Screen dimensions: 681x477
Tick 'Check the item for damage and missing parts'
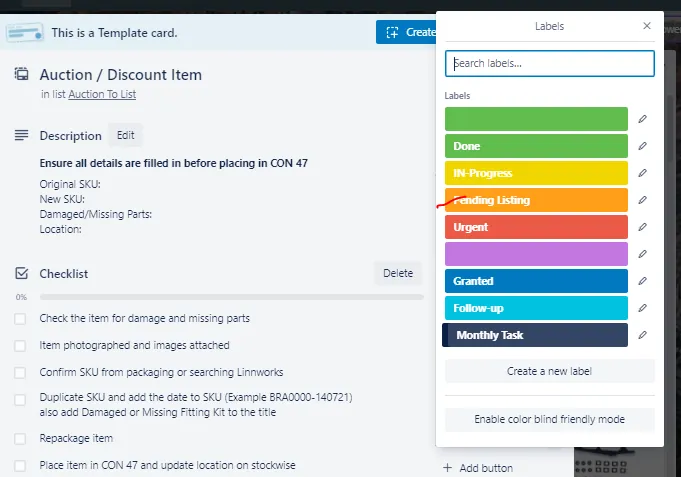coord(20,319)
